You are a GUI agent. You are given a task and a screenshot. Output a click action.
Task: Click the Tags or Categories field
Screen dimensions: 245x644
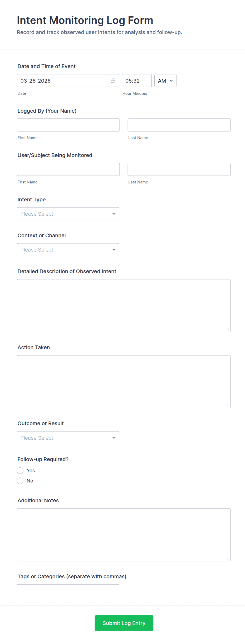pos(68,591)
